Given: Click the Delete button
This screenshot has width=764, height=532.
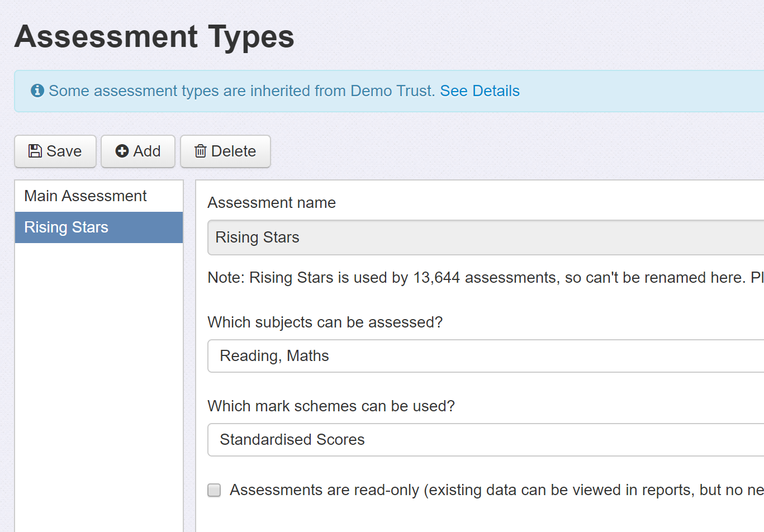Looking at the screenshot, I should click(x=225, y=151).
